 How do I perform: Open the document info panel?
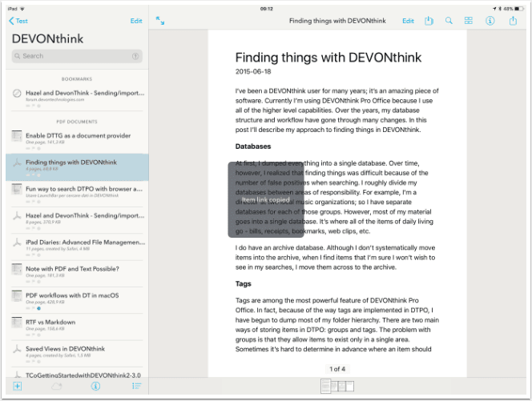pos(490,21)
